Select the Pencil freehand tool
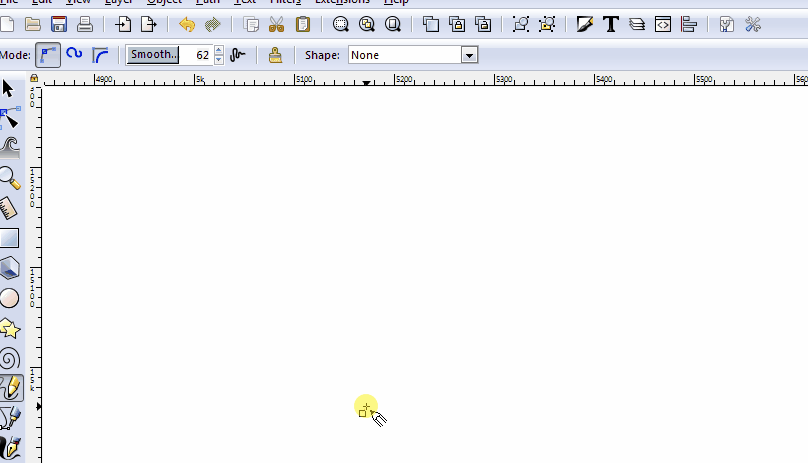The image size is (808, 463). point(11,388)
